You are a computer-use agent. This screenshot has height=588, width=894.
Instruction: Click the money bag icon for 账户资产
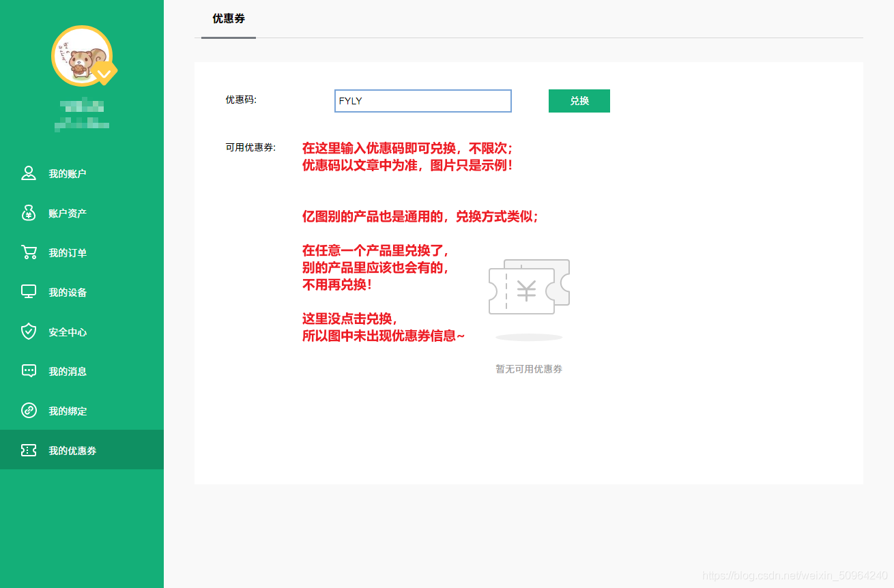coord(29,213)
